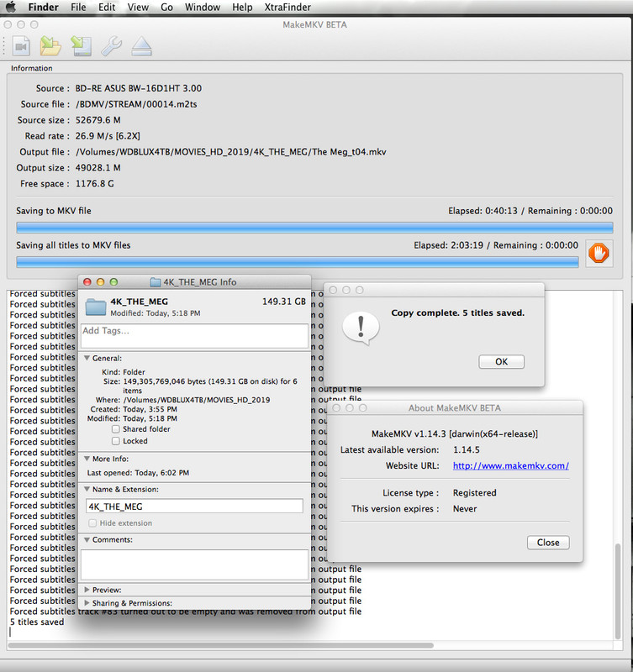Click the Saving all titles progress bar
The height and width of the screenshot is (672, 633).
(x=298, y=261)
